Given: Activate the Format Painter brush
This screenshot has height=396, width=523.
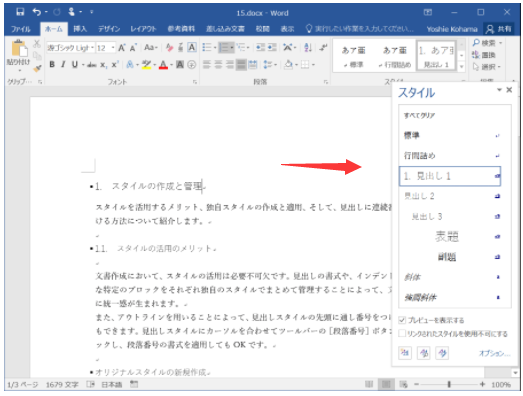Looking at the screenshot, I should [37, 68].
